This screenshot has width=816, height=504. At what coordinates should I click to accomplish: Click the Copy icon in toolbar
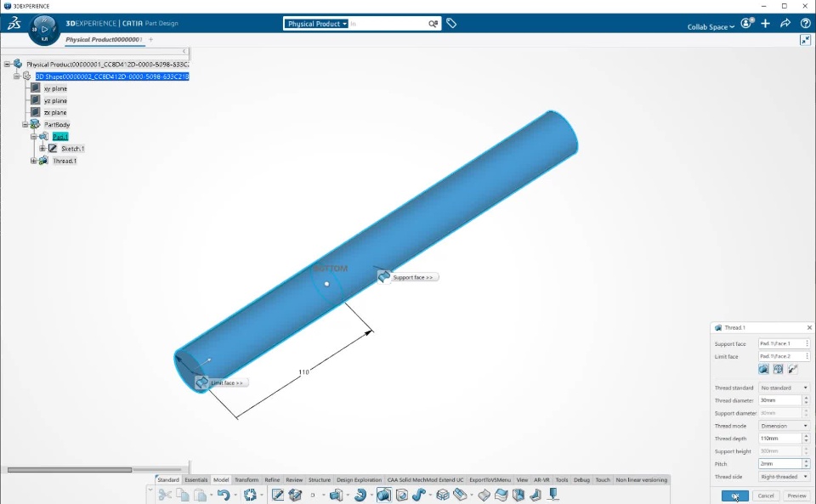(183, 495)
